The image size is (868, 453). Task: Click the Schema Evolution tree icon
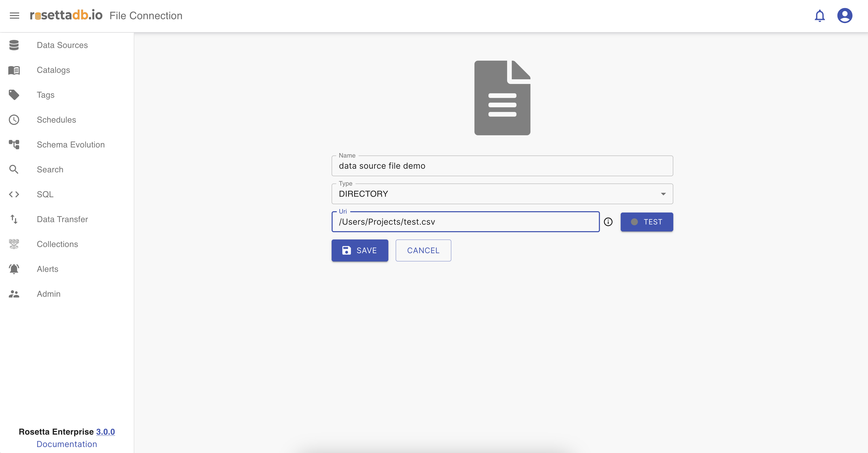tap(14, 145)
